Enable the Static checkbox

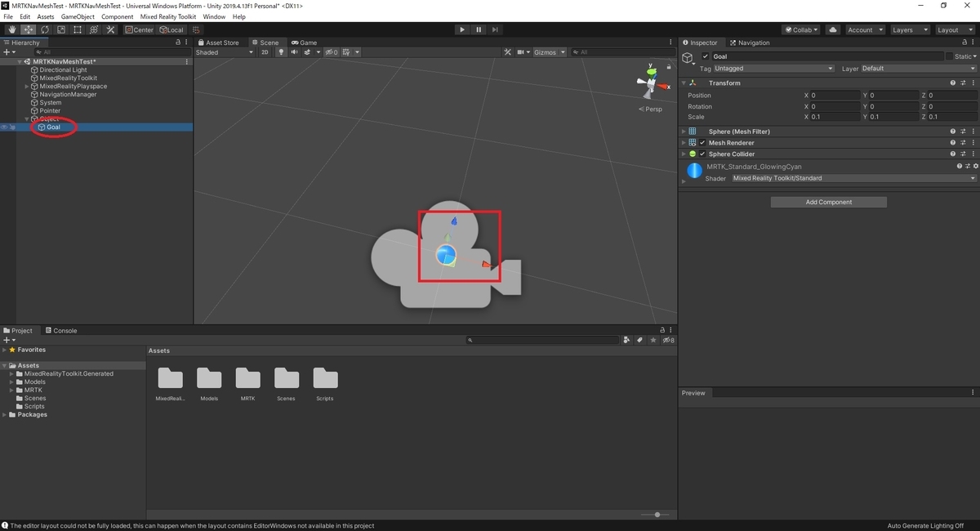click(x=949, y=56)
